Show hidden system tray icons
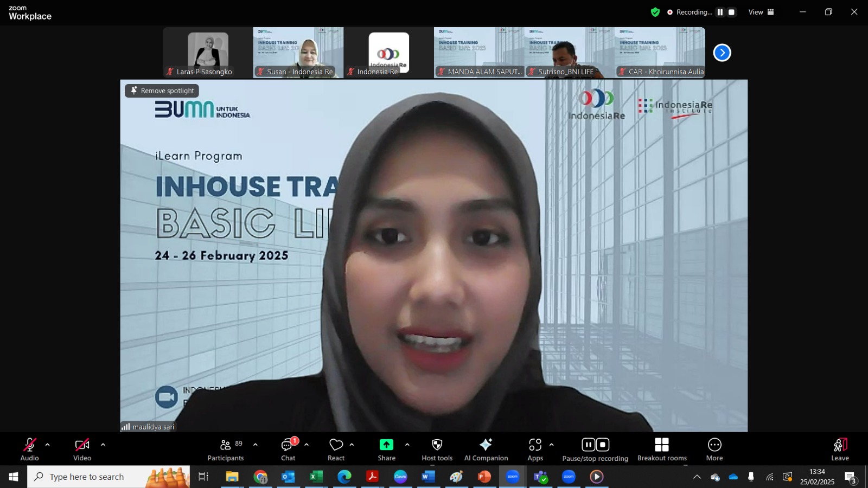 (x=697, y=477)
